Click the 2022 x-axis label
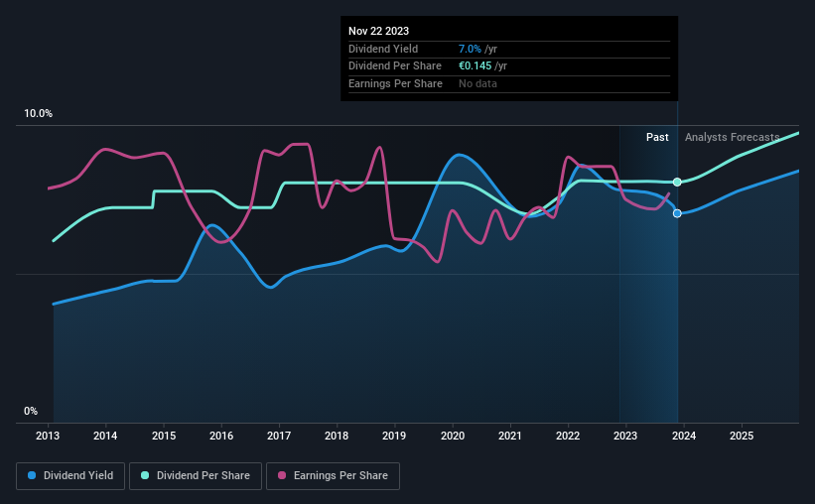 click(568, 436)
